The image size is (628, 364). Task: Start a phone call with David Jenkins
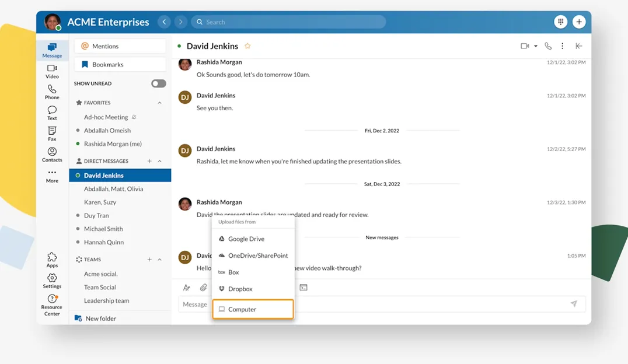point(548,46)
